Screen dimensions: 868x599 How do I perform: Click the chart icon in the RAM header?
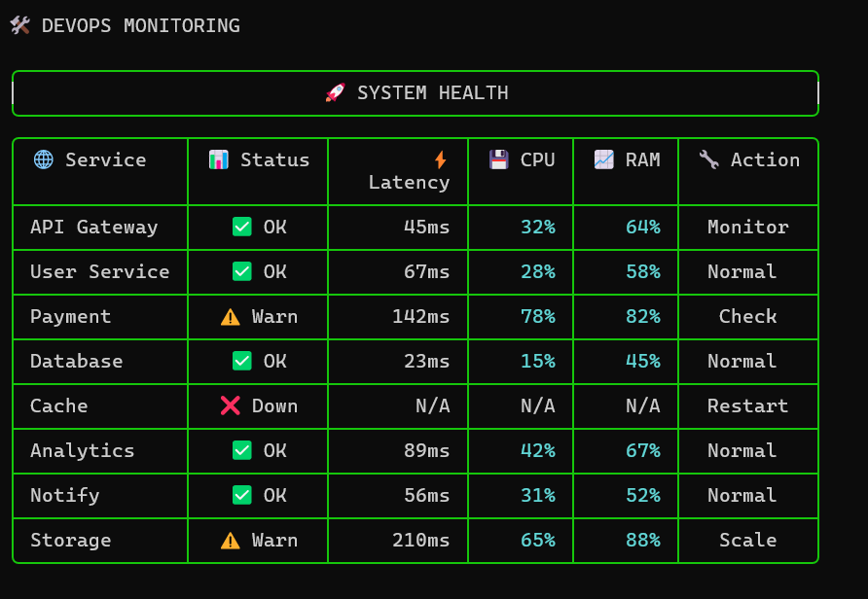[x=605, y=159]
